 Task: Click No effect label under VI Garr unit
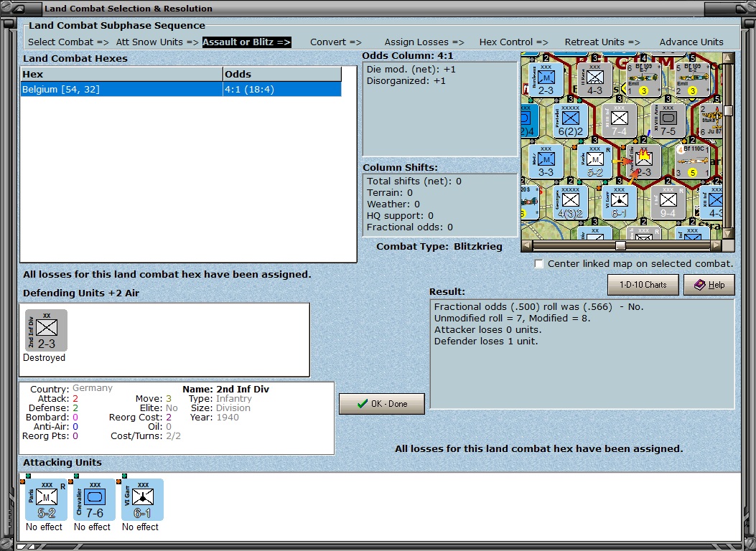point(140,527)
